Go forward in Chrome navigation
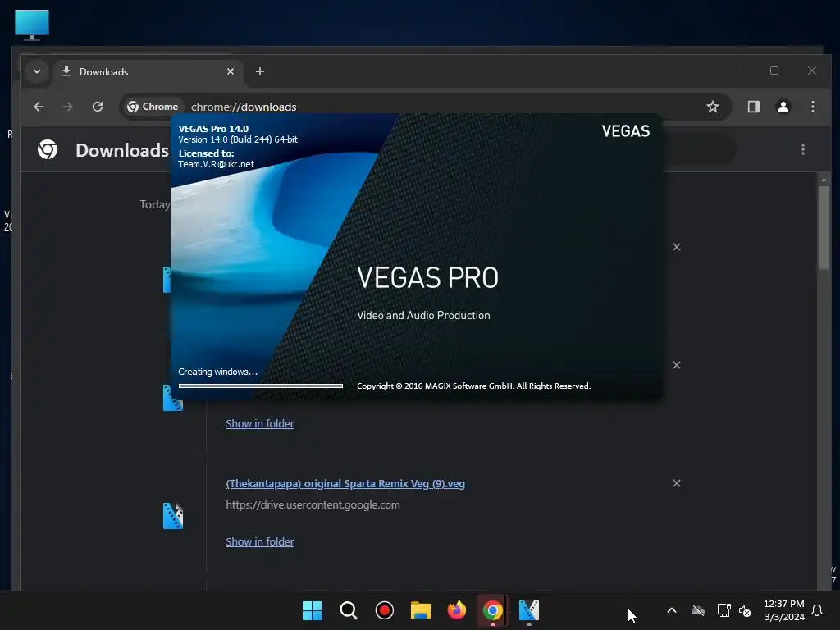This screenshot has height=630, width=840. 67,107
